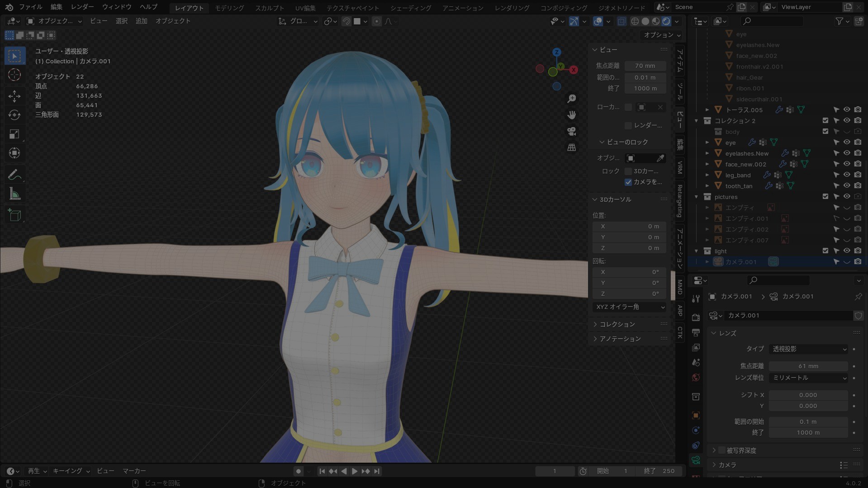This screenshot has width=868, height=488.
Task: Activate the 3D Cursor tool
Action: pos(14,75)
